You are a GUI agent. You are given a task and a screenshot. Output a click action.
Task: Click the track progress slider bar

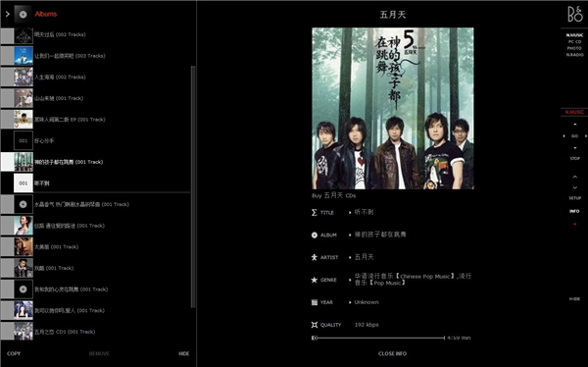(x=378, y=338)
